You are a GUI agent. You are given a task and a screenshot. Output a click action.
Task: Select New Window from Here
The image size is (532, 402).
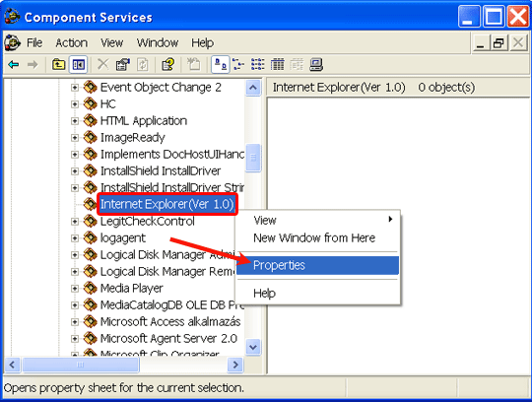[317, 237]
